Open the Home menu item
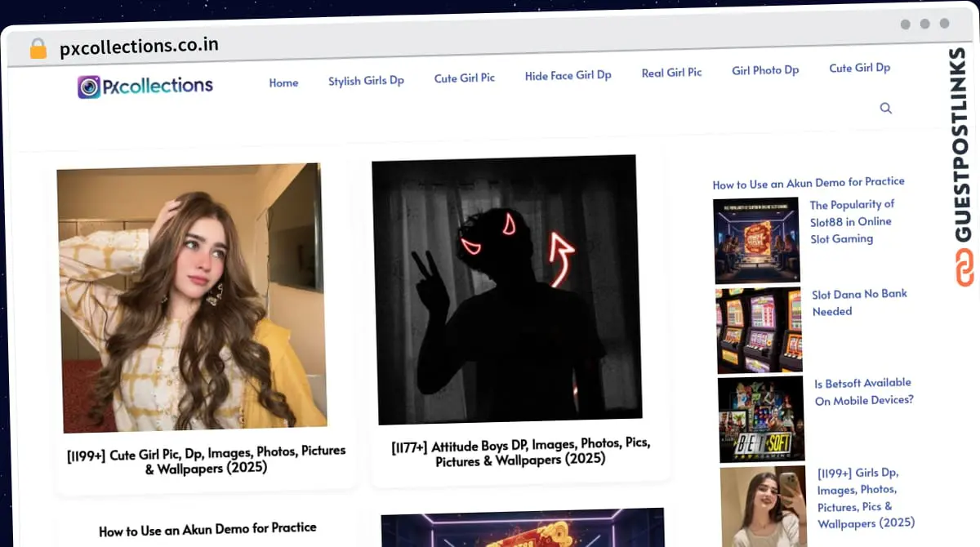This screenshot has height=547, width=980. coord(283,82)
